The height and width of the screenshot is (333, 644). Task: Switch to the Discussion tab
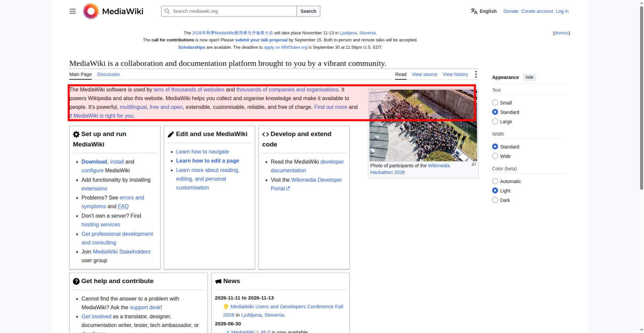pyautogui.click(x=108, y=74)
